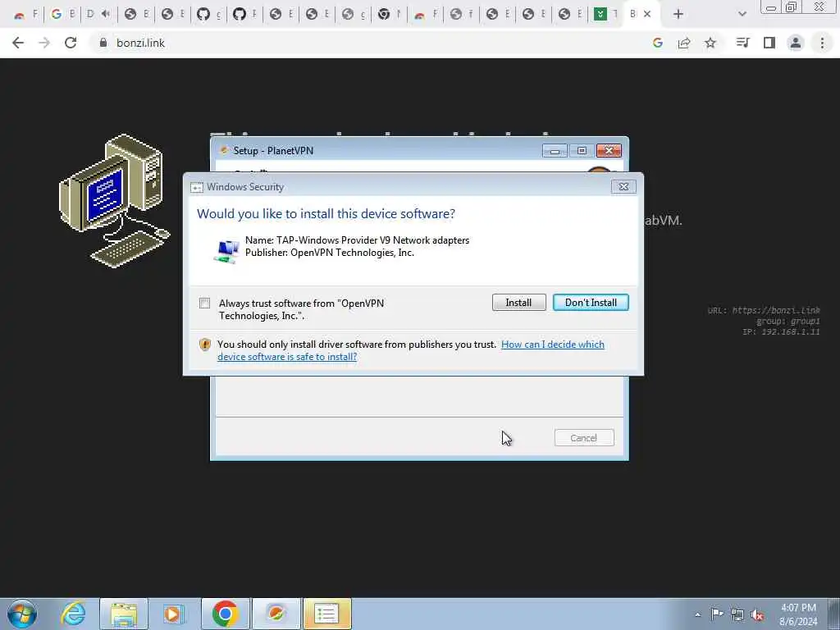Select the PlanetVPN setup taskbar icon
Viewport: 840px width, 630px height.
[x=276, y=614]
